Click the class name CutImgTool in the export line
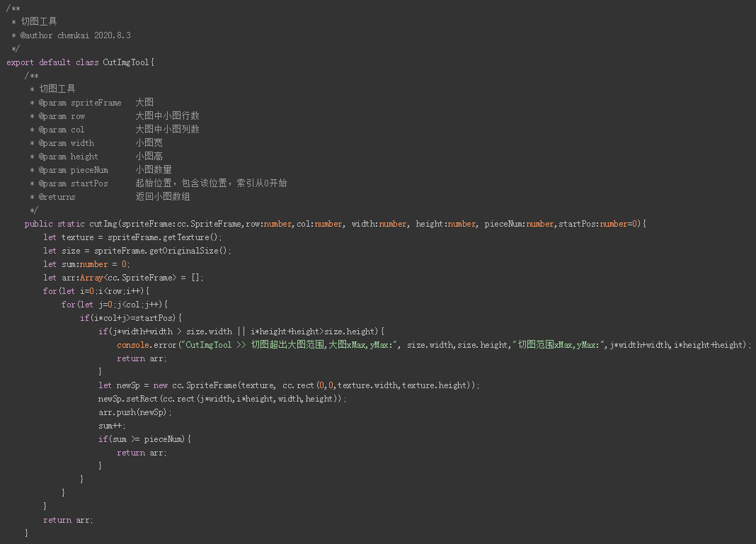Viewport: 756px width, 544px height. coord(126,62)
